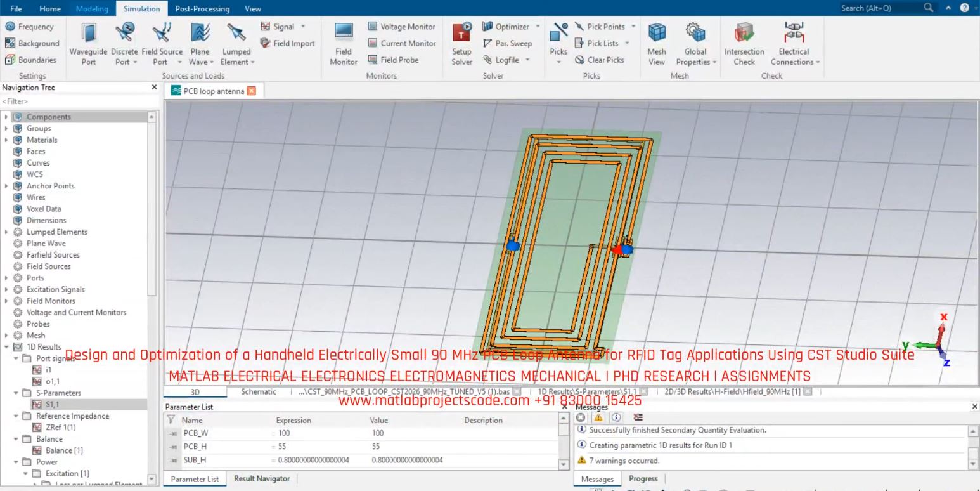
Task: Select the Field Source Port tool
Action: (162, 44)
